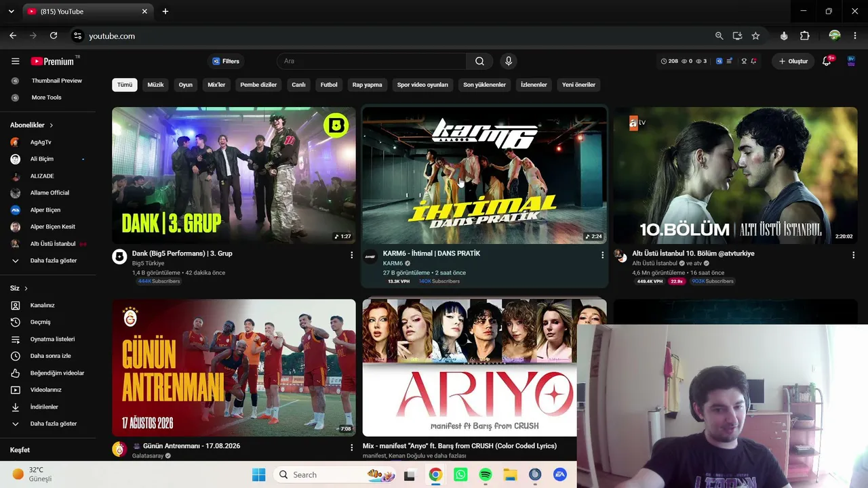Select the Son yüklenenler filter chip

point(484,85)
